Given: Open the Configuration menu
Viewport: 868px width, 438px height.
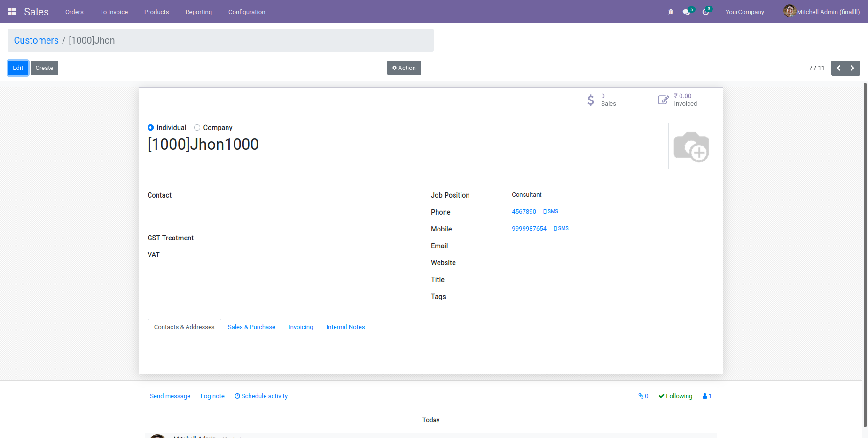Looking at the screenshot, I should click(x=247, y=12).
